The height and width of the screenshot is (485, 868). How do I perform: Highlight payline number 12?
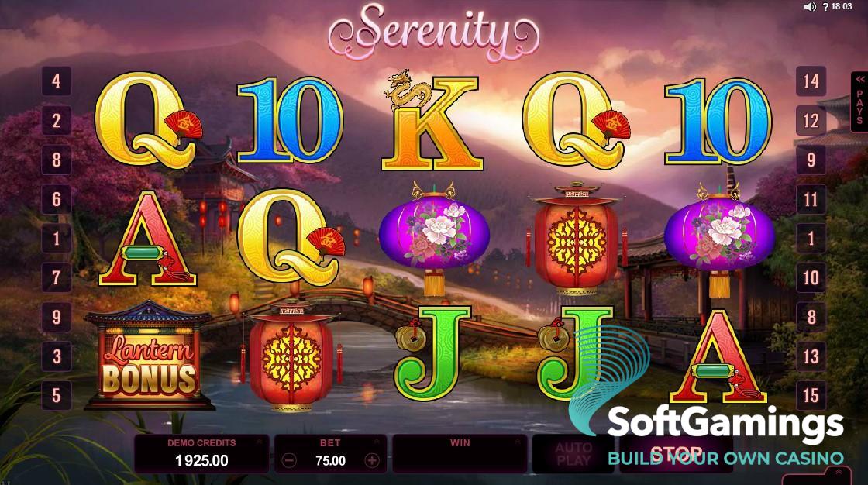[811, 121]
